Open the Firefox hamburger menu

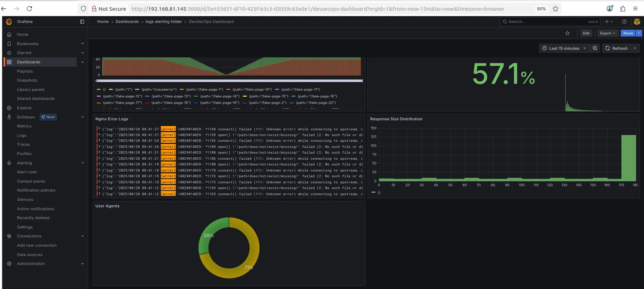[635, 9]
